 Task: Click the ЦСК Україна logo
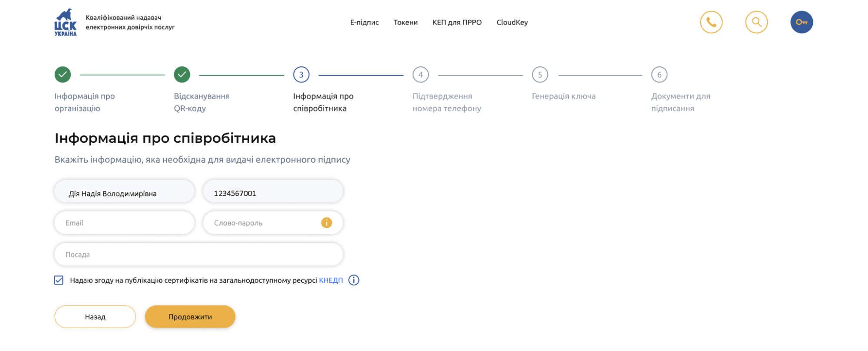click(x=66, y=22)
